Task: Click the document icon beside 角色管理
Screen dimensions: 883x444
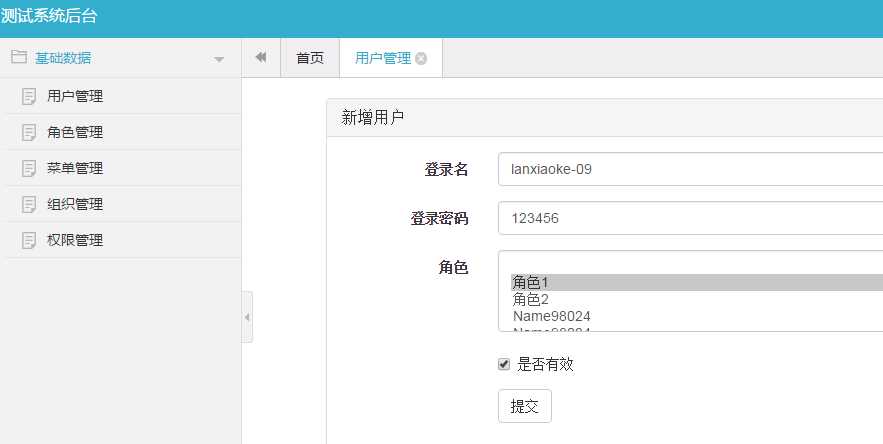Action: (29, 132)
